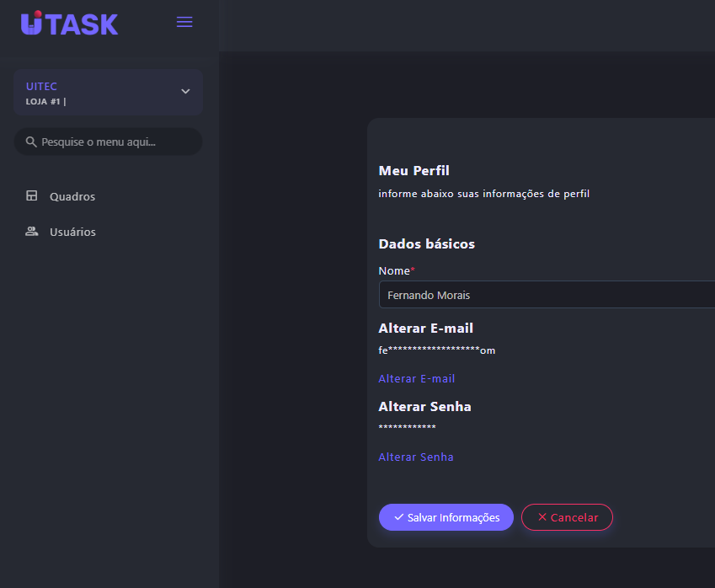Click the UTASK logo
Screen dimensions: 715x588
70,24
